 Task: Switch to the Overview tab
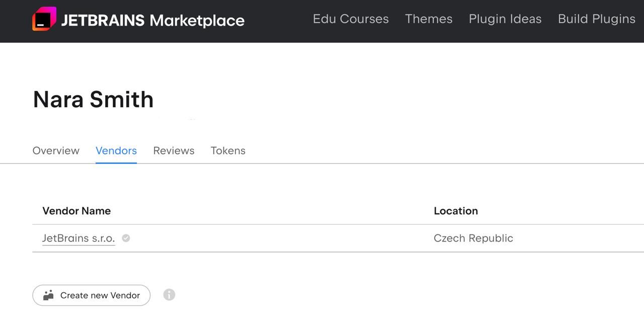(56, 150)
